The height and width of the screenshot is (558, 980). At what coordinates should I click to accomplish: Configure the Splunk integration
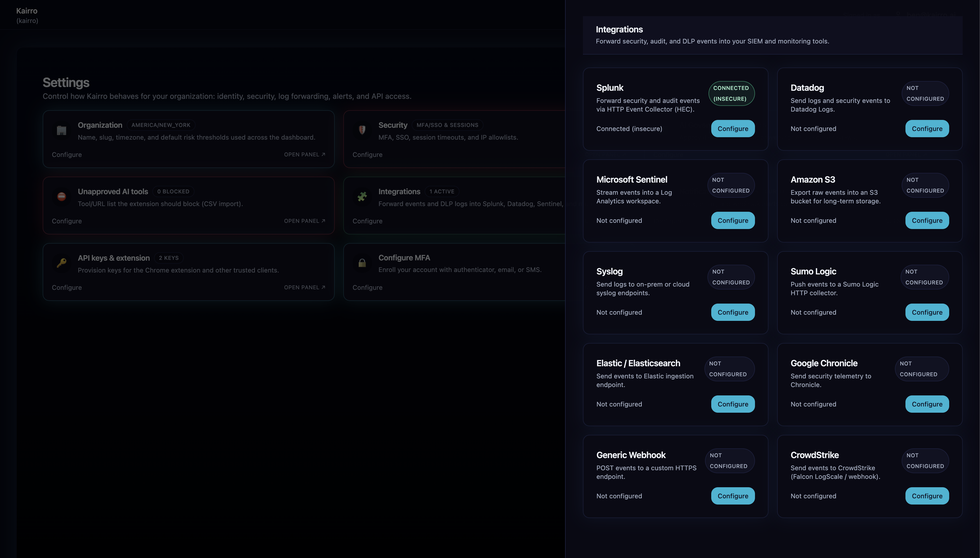(x=732, y=128)
